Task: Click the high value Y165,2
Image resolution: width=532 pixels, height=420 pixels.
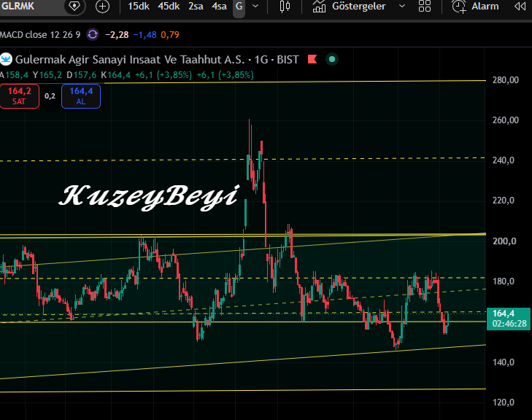Action: pos(47,75)
